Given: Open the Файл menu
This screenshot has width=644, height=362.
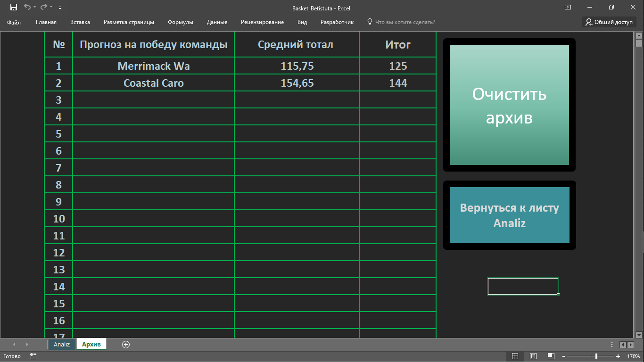Looking at the screenshot, I should pyautogui.click(x=14, y=22).
